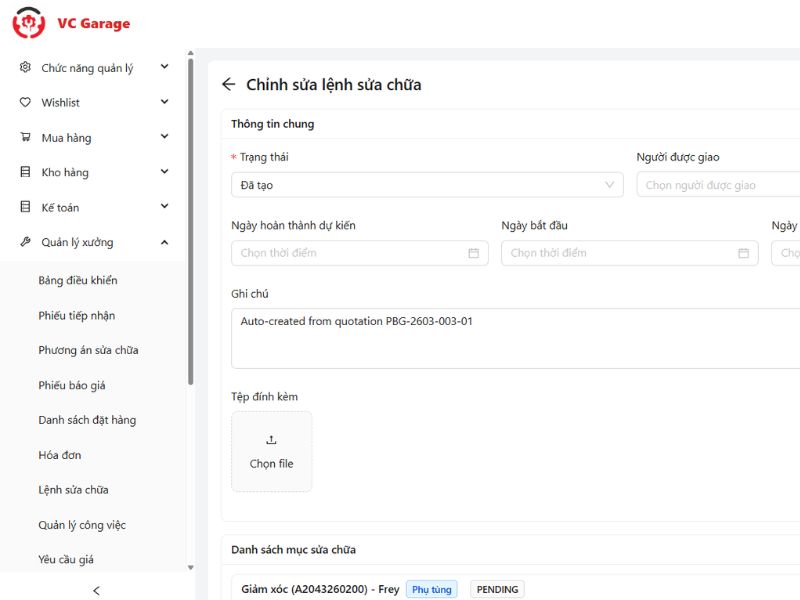
Task: Click the sidebar vertical scrollbar
Action: click(190, 220)
